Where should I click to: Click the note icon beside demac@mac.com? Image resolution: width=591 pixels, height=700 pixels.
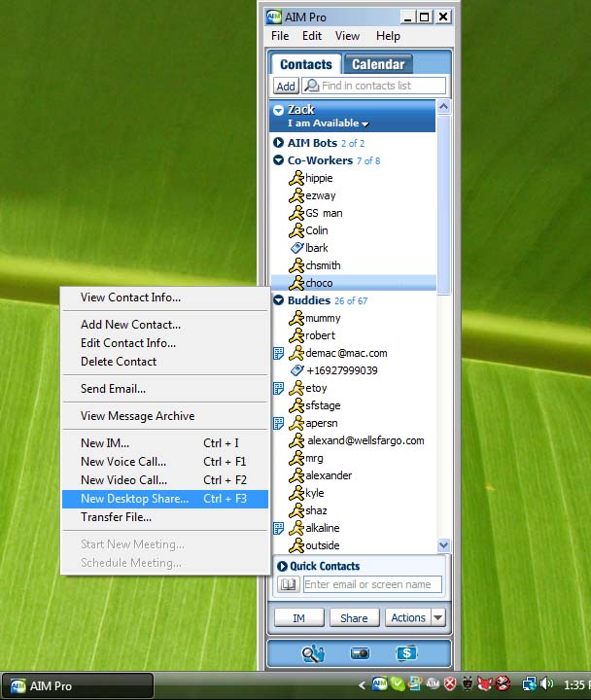pyautogui.click(x=278, y=353)
